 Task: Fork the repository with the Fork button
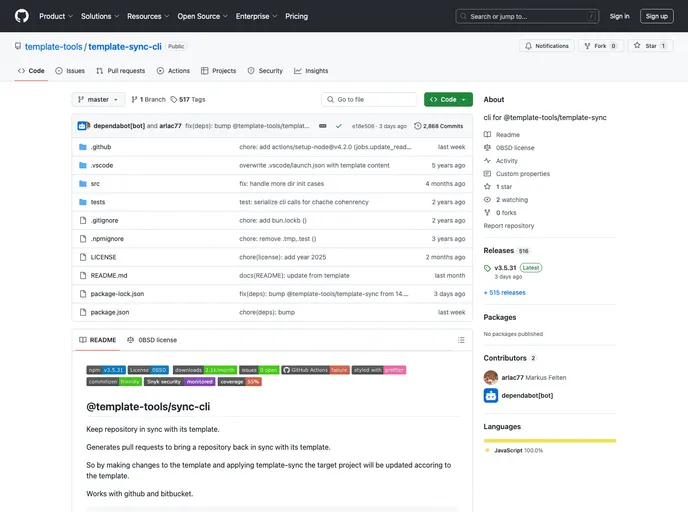click(x=600, y=46)
